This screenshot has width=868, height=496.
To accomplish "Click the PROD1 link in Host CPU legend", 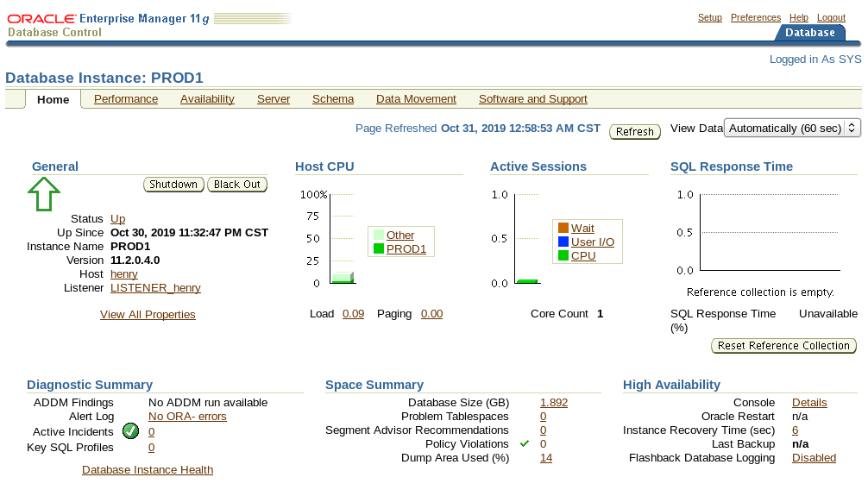I will pyautogui.click(x=406, y=248).
